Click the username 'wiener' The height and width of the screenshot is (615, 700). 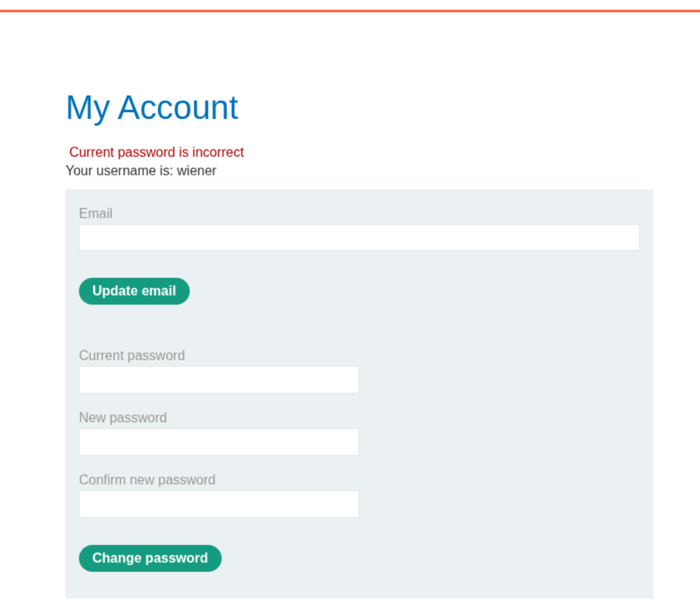click(x=197, y=171)
